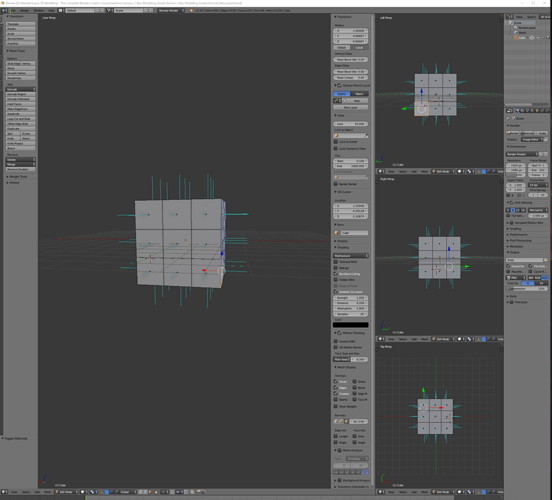Toggle the Camera Path checkbox
Viewport: 552px width, 500px height.
335,341
